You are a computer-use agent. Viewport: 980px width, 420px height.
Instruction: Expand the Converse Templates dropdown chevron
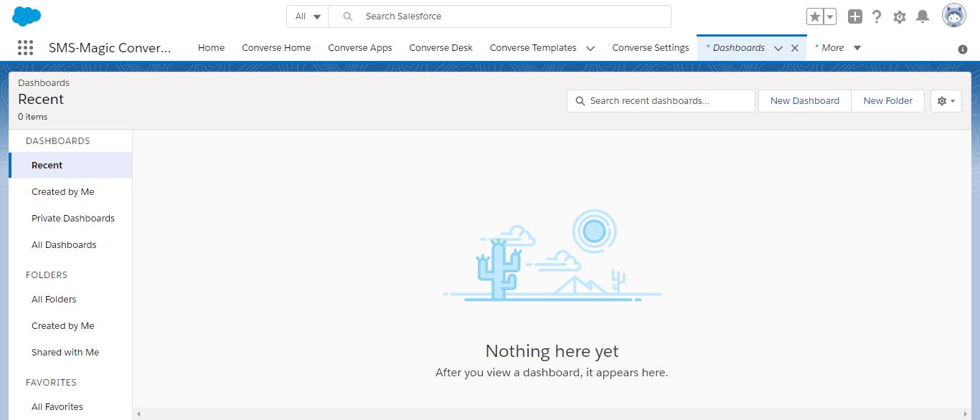click(x=590, y=48)
